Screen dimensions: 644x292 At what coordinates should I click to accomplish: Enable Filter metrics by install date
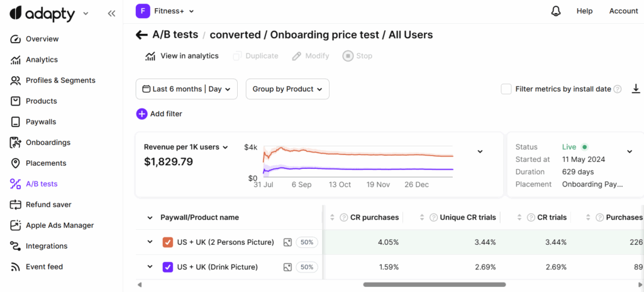pos(506,89)
